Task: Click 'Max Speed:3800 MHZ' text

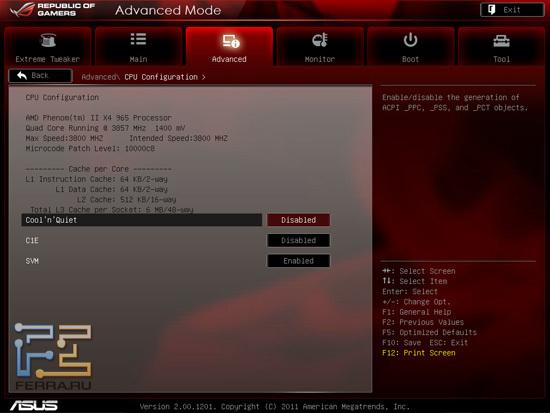Action: (64, 138)
